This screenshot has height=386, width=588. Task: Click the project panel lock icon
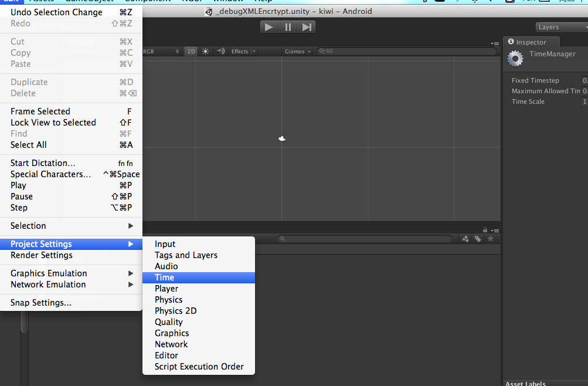point(485,230)
